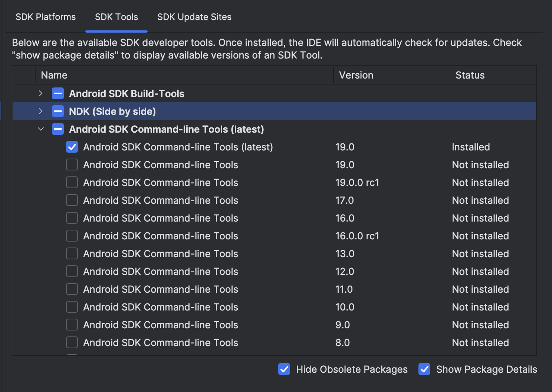Click the Status column header
Screen dimensions: 552x392
pos(493,75)
